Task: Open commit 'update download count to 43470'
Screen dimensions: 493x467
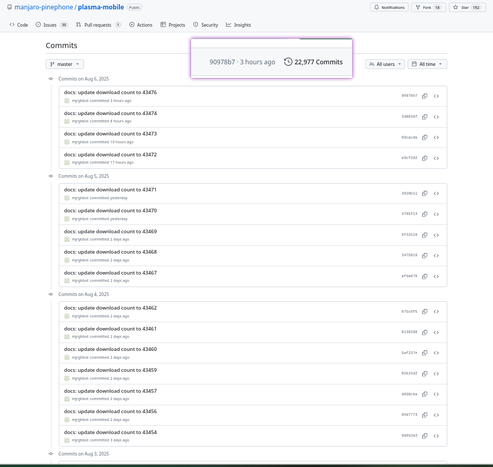Action: pos(110,211)
